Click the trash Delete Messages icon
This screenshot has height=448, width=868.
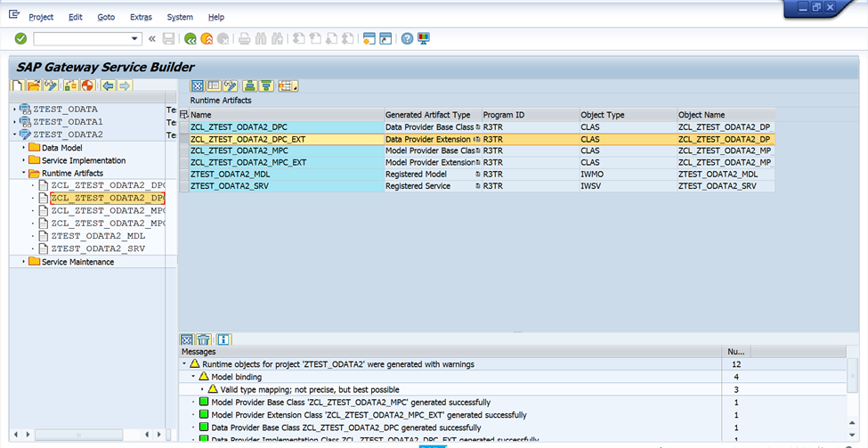(204, 339)
